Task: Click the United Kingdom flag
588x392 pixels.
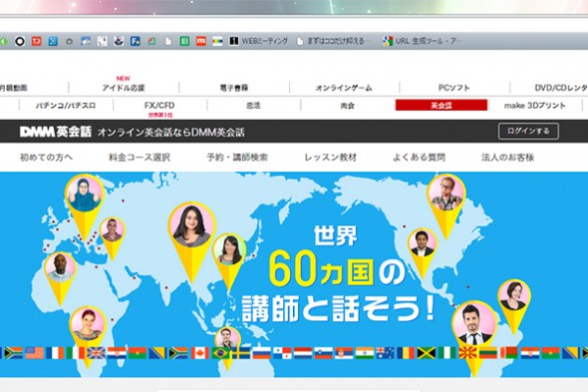Action: pos(97,353)
